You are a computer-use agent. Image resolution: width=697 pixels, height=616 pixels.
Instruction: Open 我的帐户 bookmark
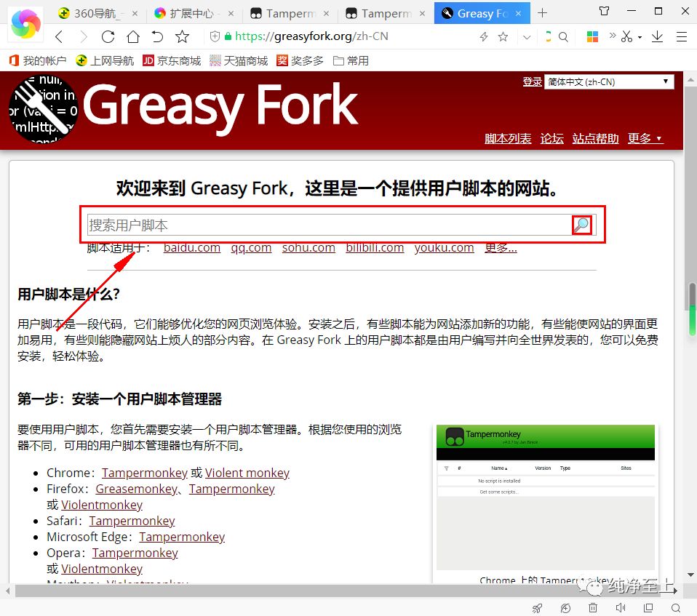click(x=38, y=60)
